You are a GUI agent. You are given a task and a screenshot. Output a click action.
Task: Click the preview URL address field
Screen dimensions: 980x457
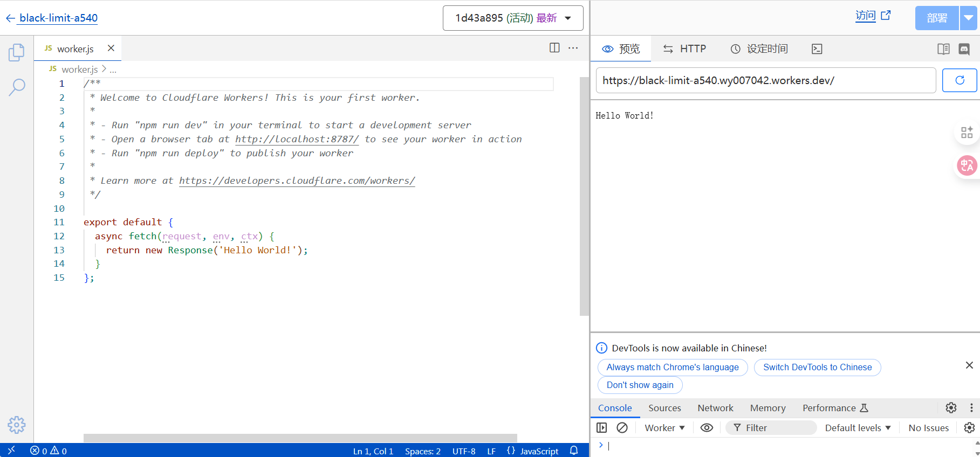coord(766,80)
